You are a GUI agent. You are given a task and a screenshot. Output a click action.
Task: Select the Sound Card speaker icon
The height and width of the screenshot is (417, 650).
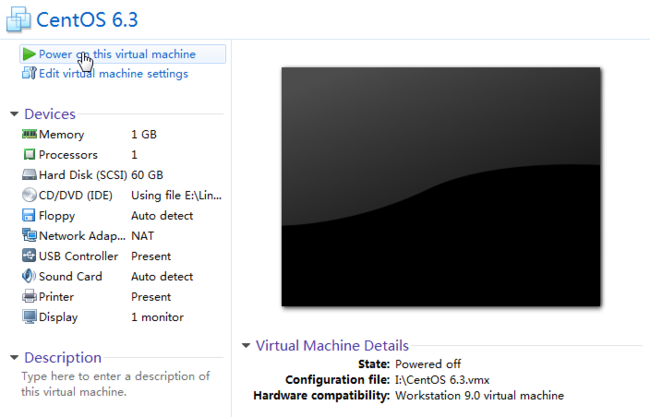tap(29, 276)
